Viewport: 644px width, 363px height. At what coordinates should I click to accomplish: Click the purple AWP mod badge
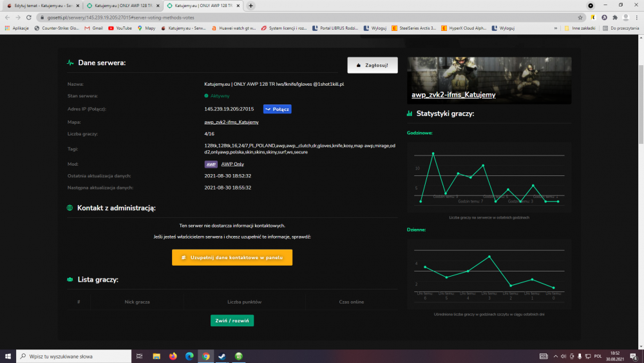pyautogui.click(x=211, y=164)
